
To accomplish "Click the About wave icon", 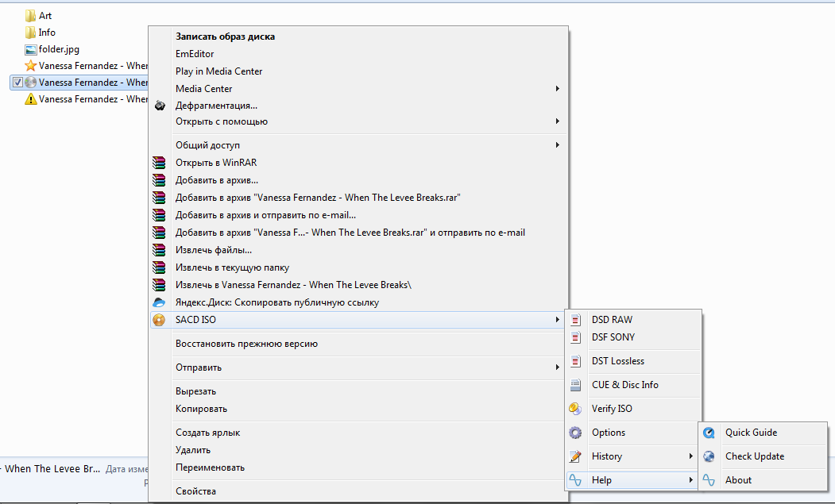I will [709, 480].
